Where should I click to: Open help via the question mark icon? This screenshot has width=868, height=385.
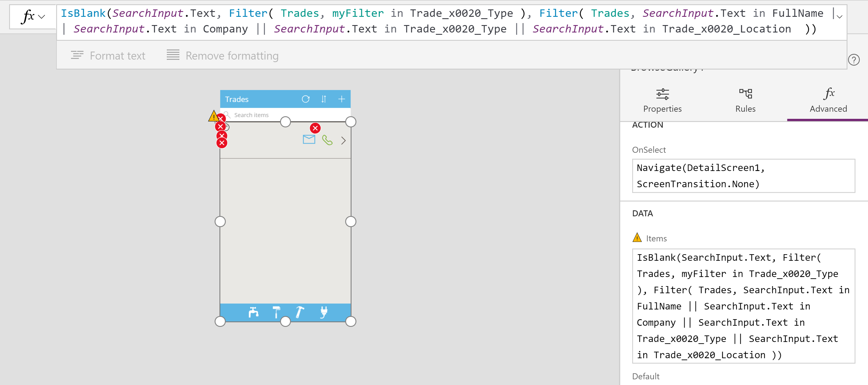click(x=854, y=60)
